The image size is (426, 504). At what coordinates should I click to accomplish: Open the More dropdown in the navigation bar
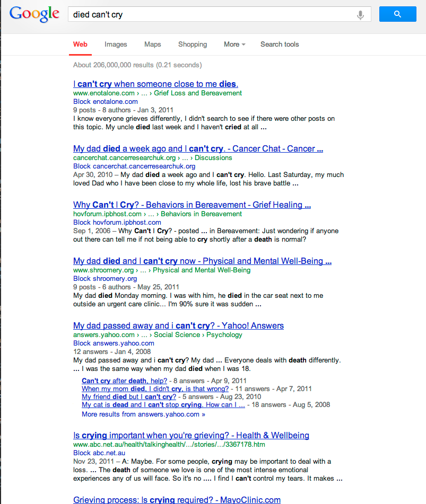[x=234, y=45]
